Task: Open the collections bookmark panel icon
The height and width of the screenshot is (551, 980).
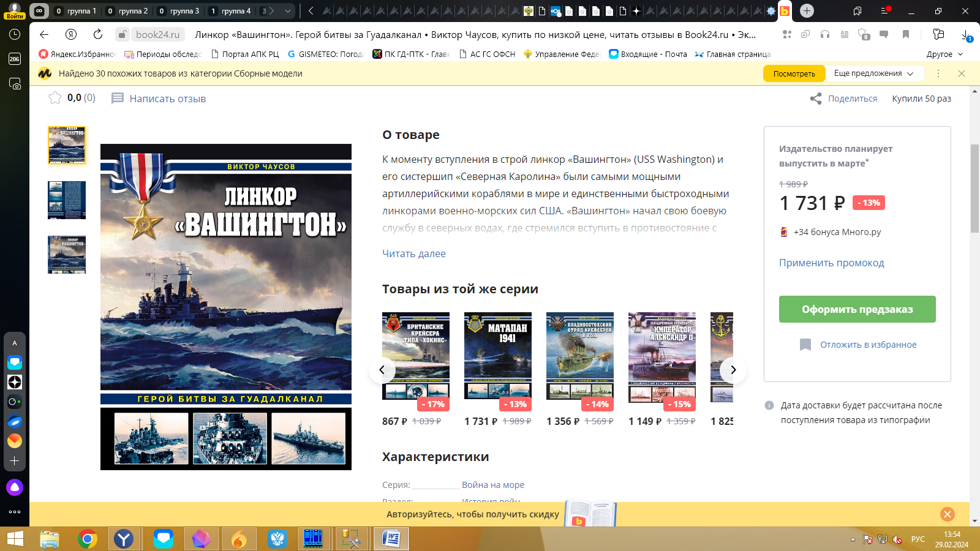Action: pos(858,11)
